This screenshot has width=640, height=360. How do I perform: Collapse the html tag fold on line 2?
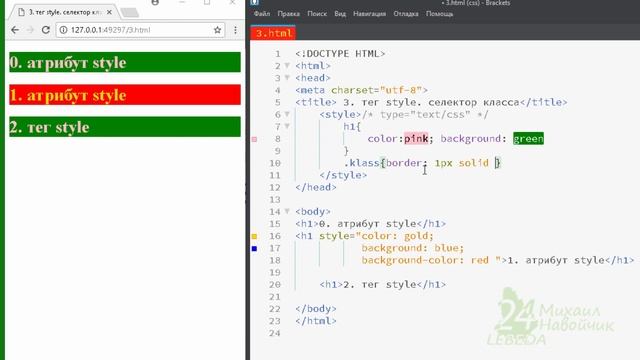287,66
